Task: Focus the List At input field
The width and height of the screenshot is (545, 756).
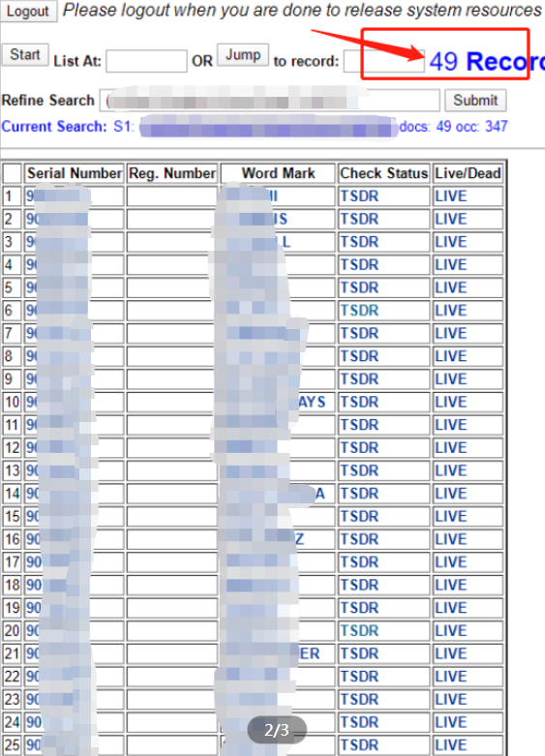Action: (x=146, y=61)
